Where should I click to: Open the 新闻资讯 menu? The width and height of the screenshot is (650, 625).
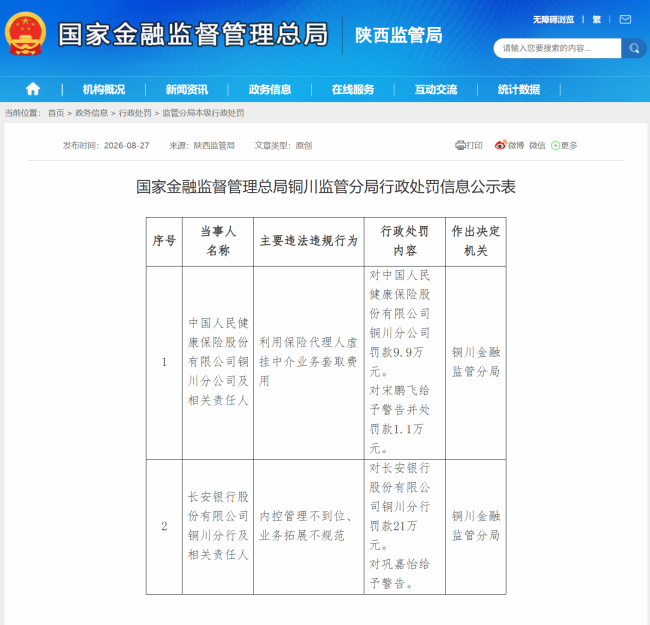[187, 90]
